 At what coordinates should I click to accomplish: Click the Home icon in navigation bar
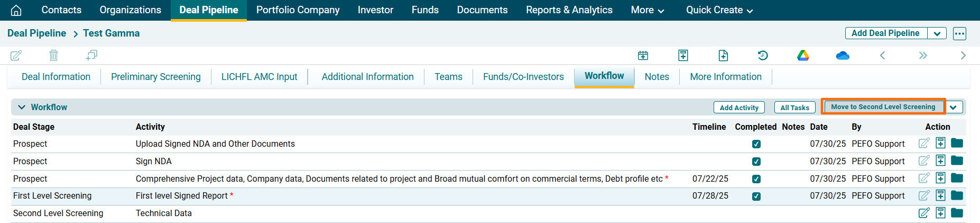(16, 10)
